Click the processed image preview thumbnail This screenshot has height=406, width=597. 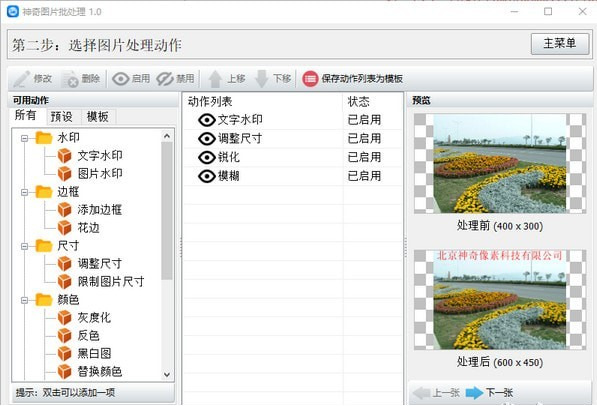(500, 300)
